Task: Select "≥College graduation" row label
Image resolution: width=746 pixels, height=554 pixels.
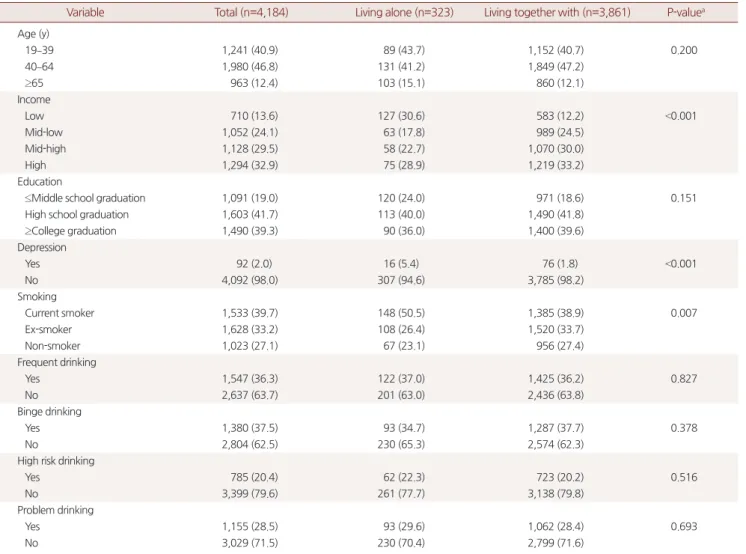Action: tap(70, 231)
